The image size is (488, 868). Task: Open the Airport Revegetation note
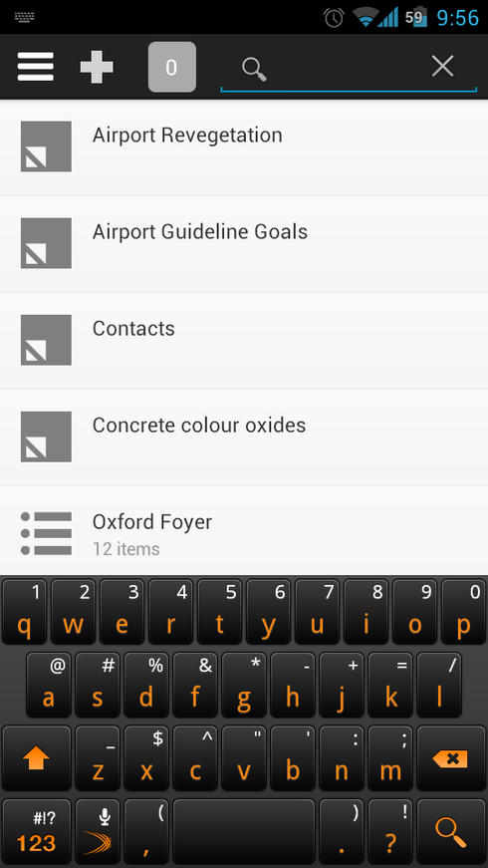(x=244, y=147)
